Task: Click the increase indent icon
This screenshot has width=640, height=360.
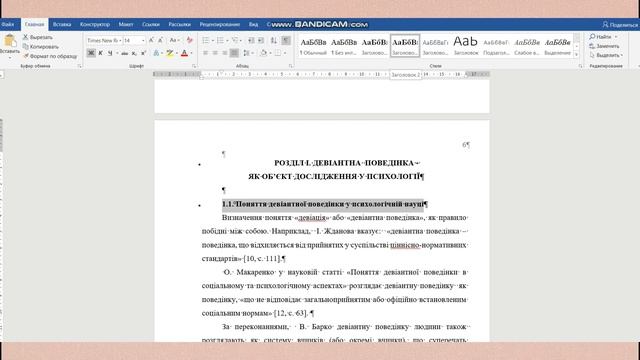Action: click(x=261, y=40)
